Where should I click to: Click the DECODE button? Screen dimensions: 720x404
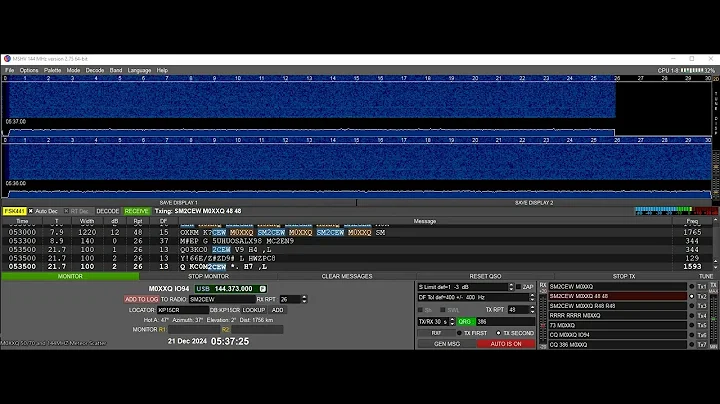(x=107, y=211)
